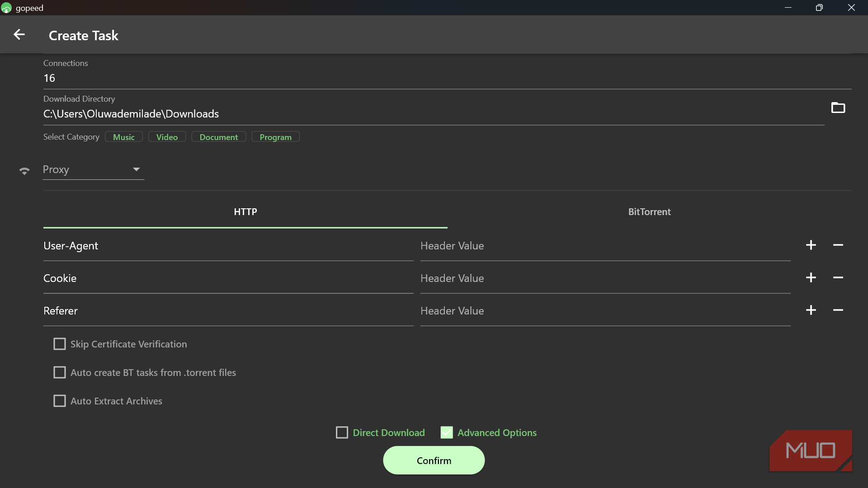Go back using the arrow icon
The height and width of the screenshot is (488, 868).
[19, 35]
